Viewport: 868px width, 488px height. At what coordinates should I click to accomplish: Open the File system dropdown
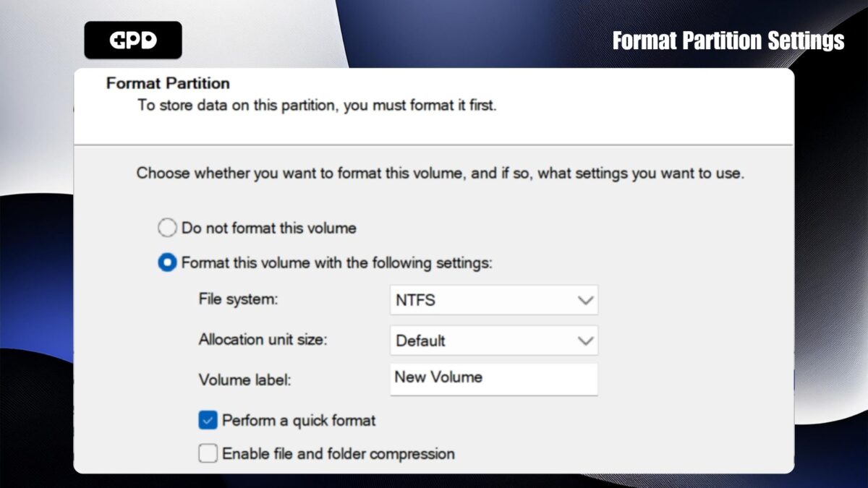494,300
